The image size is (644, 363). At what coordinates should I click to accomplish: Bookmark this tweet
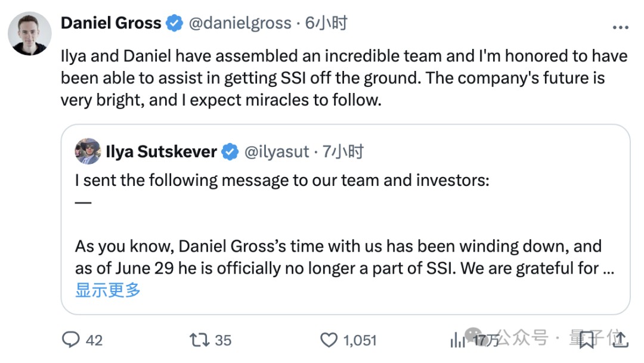(x=587, y=340)
